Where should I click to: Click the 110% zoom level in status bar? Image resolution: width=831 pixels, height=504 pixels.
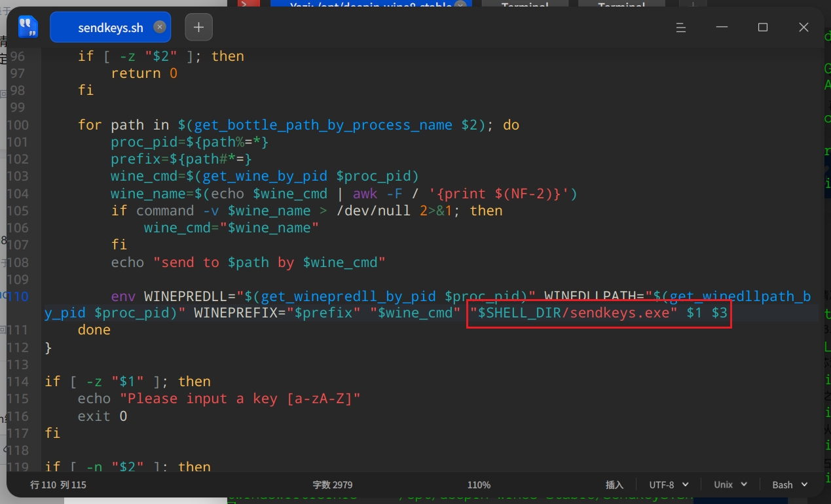coord(479,485)
